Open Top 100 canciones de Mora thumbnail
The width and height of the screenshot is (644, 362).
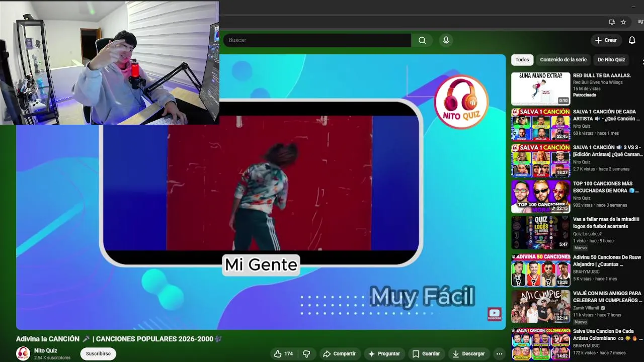point(541,197)
